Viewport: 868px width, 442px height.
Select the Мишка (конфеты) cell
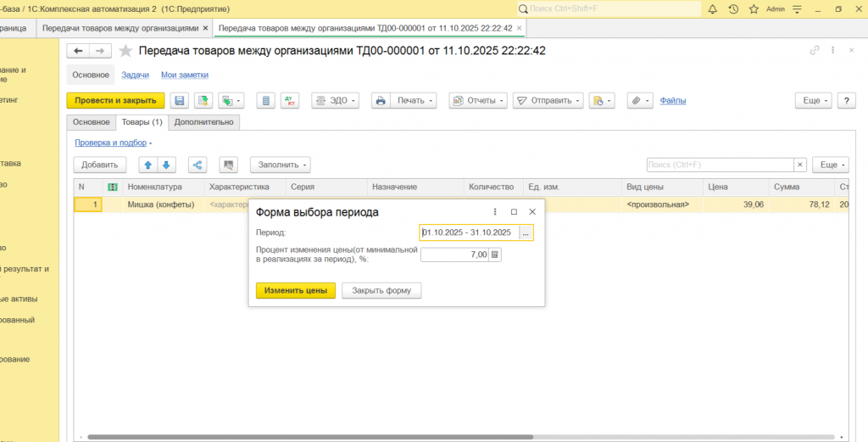164,204
